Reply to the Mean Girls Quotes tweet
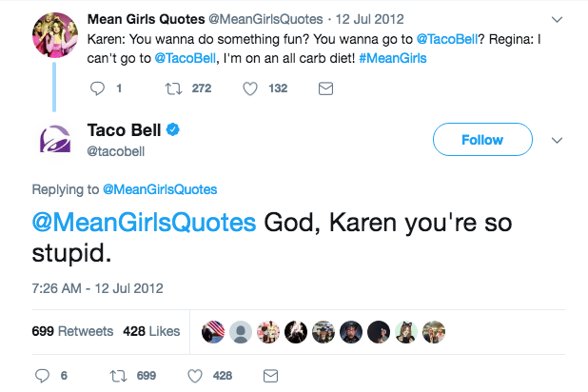Image resolution: width=588 pixels, height=392 pixels. (x=96, y=88)
